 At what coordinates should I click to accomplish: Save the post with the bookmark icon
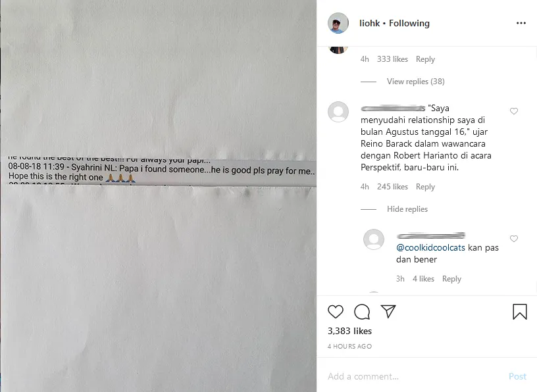[519, 312]
